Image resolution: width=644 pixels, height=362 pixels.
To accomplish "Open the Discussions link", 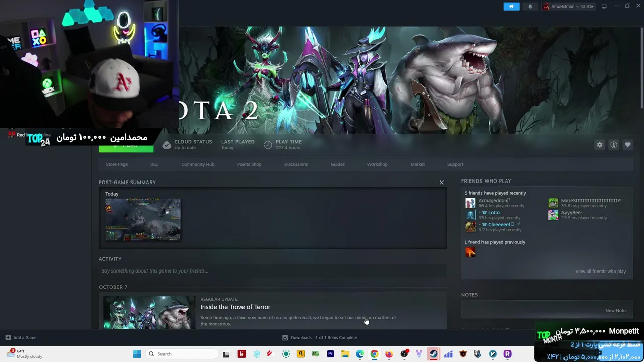I will [296, 164].
